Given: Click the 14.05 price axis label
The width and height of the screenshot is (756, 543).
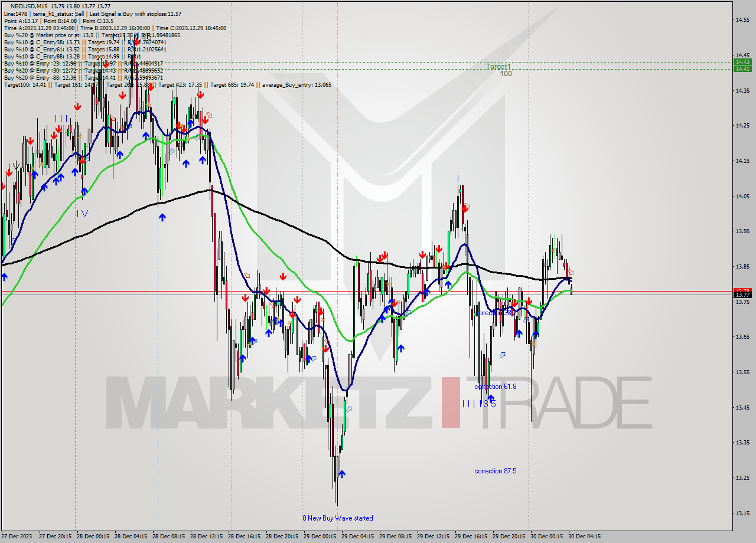Looking at the screenshot, I should (742, 196).
